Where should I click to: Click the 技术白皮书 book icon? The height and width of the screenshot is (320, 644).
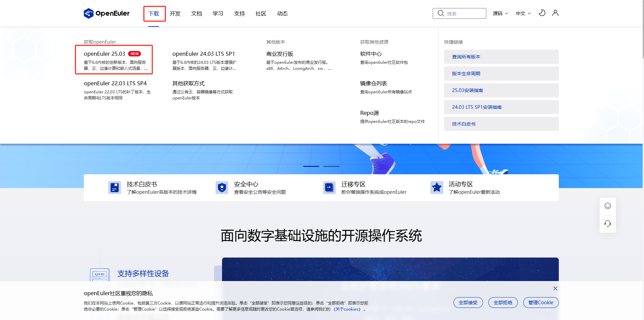pos(115,187)
